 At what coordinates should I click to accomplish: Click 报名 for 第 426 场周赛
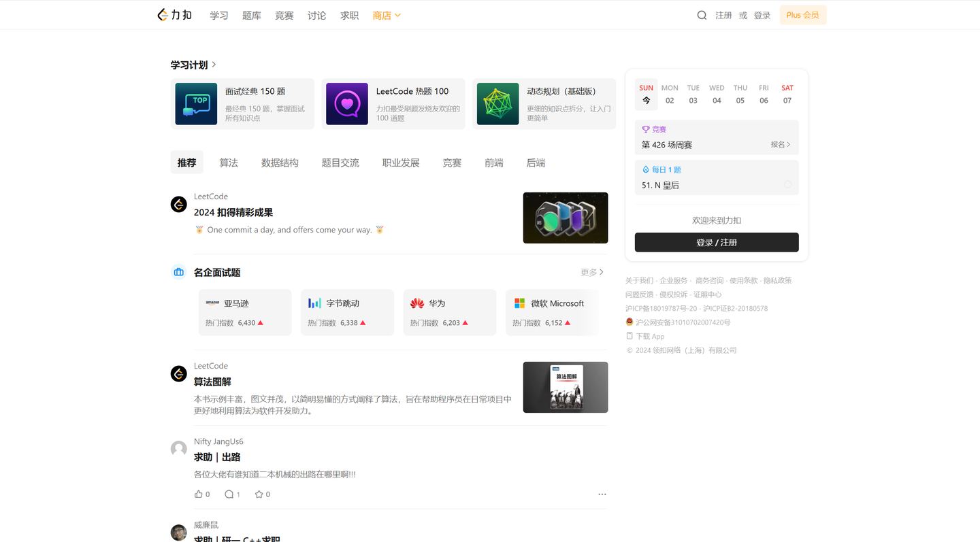point(781,144)
